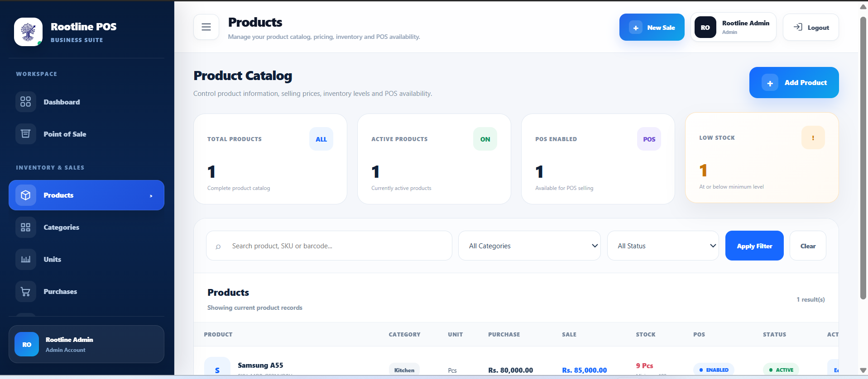This screenshot has height=379, width=868.
Task: Go to Point of Sale
Action: point(86,134)
